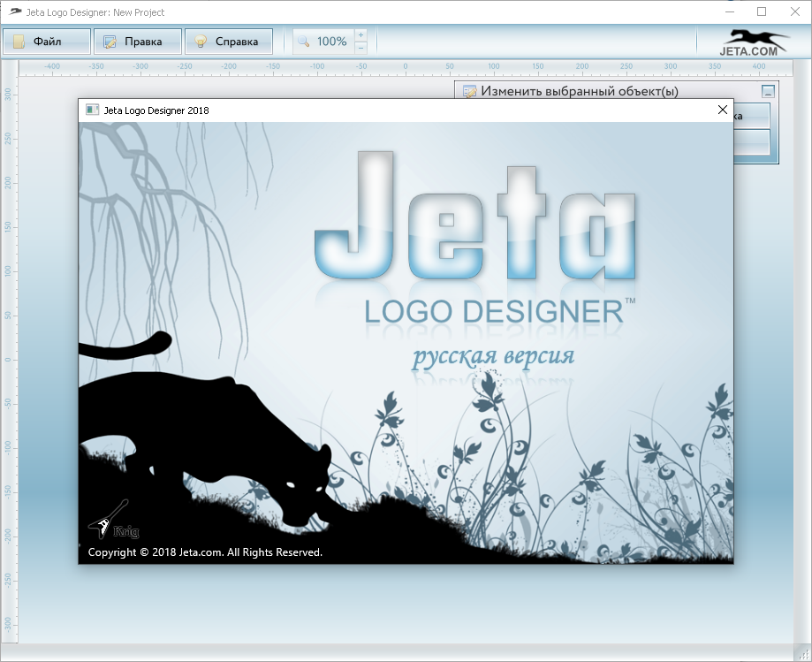Minimize the Jeta Logo Designer main window

click(730, 11)
